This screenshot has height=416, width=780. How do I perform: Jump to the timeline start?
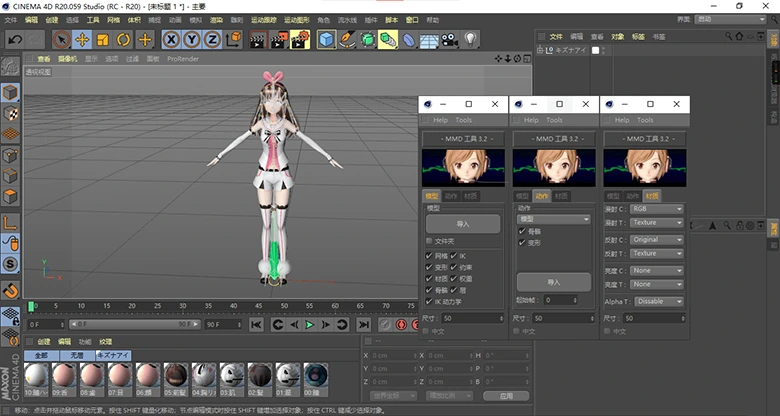pyautogui.click(x=256, y=325)
